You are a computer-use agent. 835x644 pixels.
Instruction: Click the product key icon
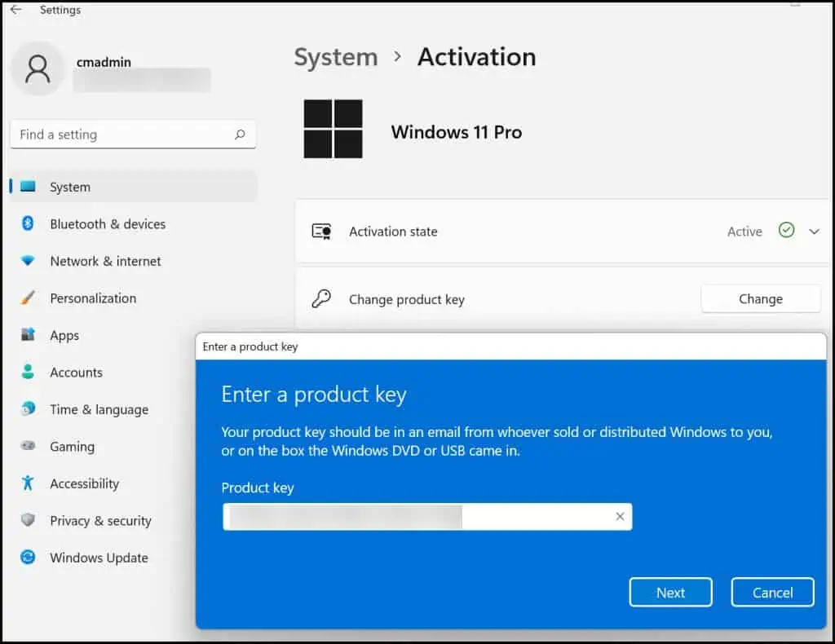(x=321, y=298)
